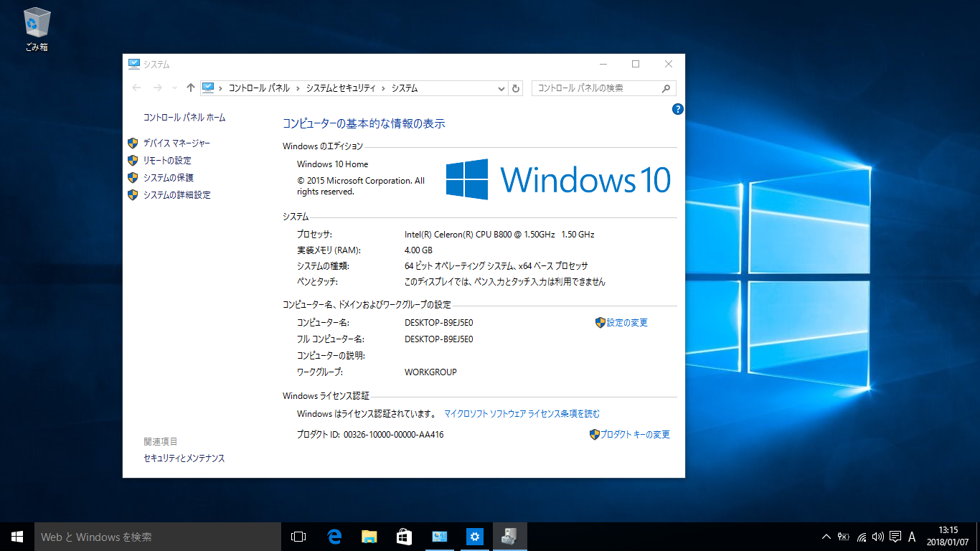The image size is (980, 551).
Task: Click the Windows Start button
Action: [17, 537]
